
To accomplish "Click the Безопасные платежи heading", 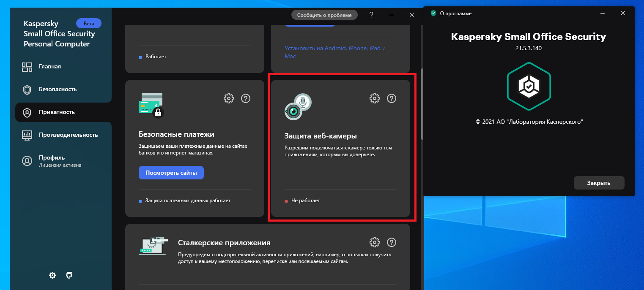I will 176,134.
